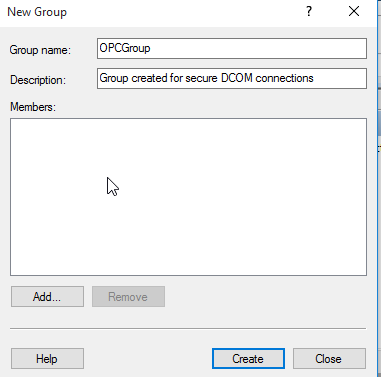
Task: Click Add... to add group members
Action: [47, 296]
